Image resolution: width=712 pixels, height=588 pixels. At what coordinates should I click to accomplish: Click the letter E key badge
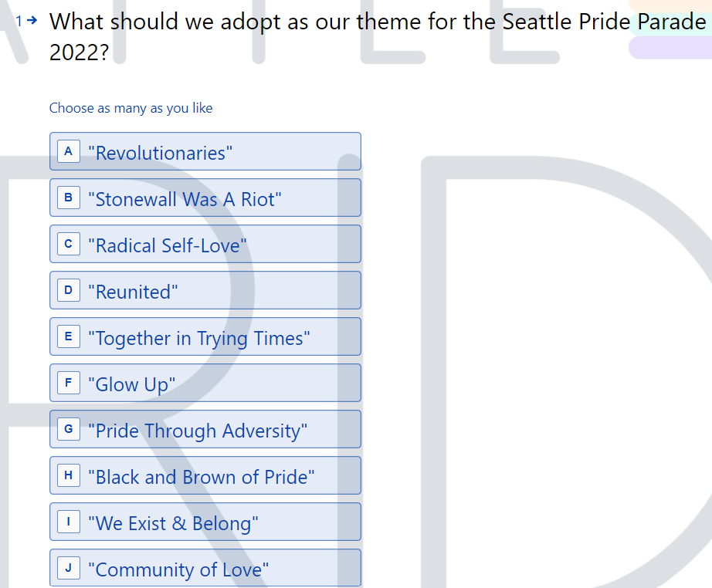69,336
